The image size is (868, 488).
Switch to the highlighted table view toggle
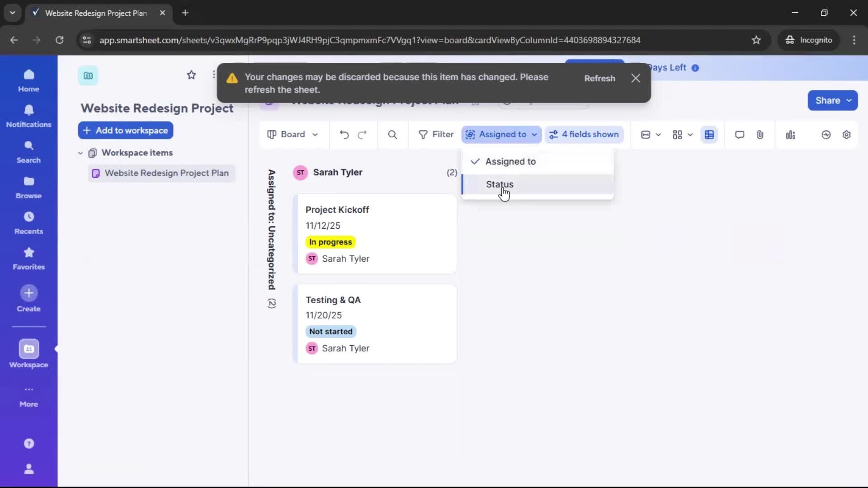(709, 134)
